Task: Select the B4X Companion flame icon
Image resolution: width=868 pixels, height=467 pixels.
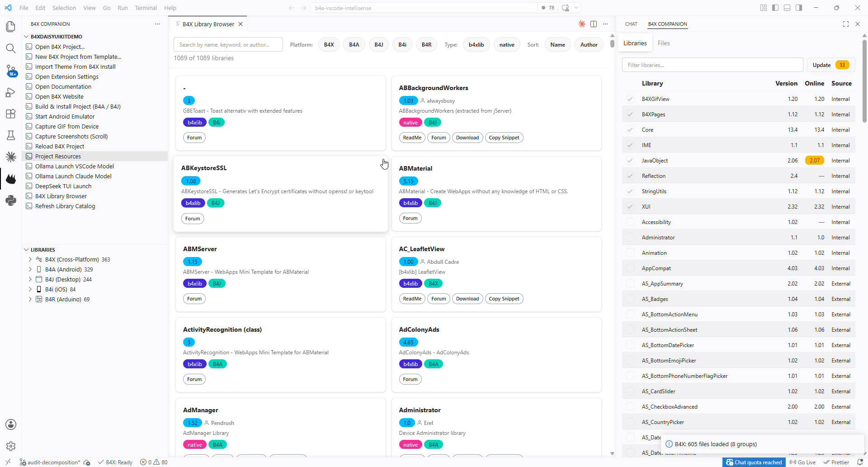Action: (11, 179)
